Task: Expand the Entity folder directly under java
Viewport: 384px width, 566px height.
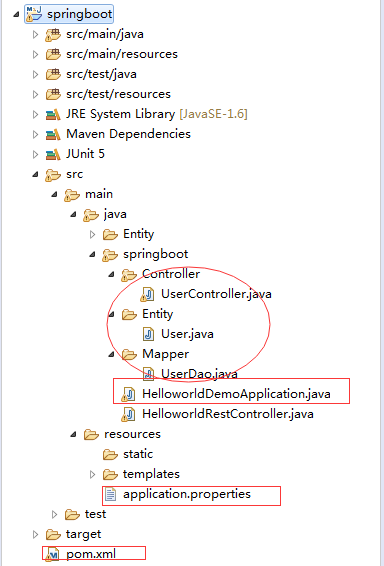Action: 92,234
